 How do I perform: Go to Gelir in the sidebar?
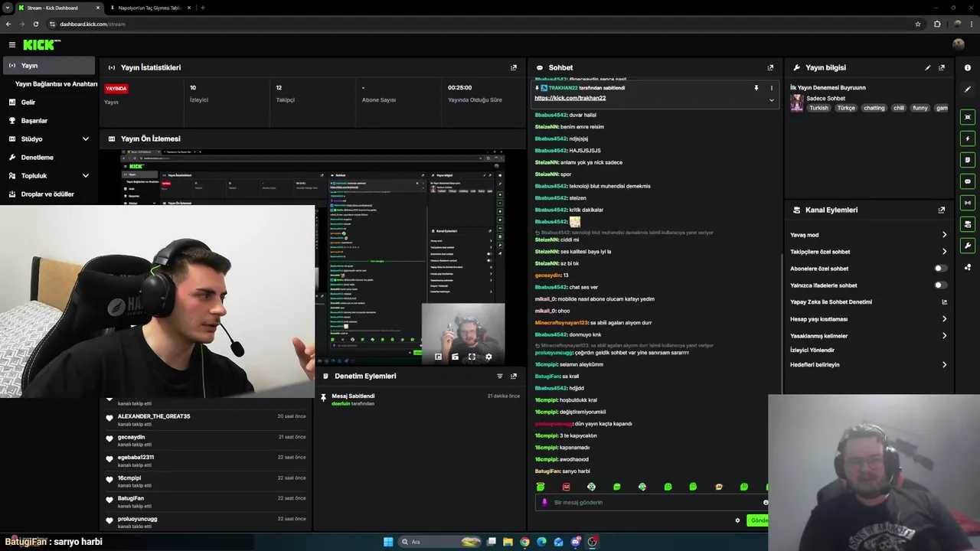[x=50, y=103]
